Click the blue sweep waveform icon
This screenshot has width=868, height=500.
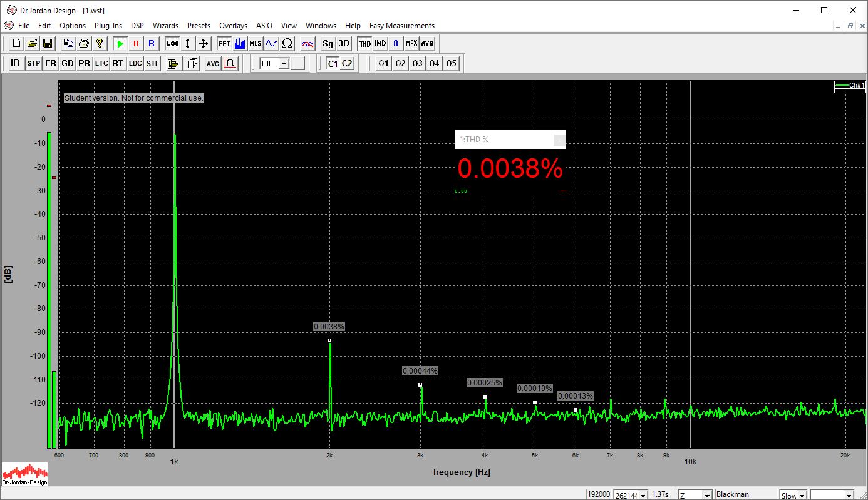(x=271, y=44)
